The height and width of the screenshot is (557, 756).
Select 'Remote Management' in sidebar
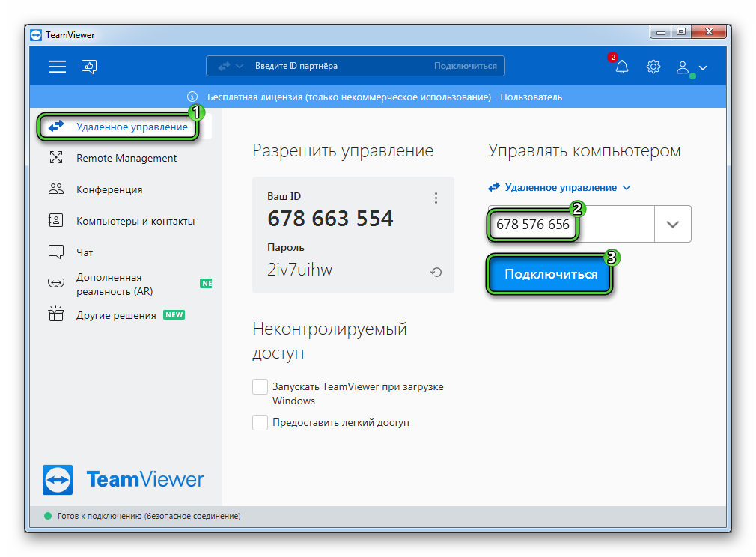coord(126,158)
